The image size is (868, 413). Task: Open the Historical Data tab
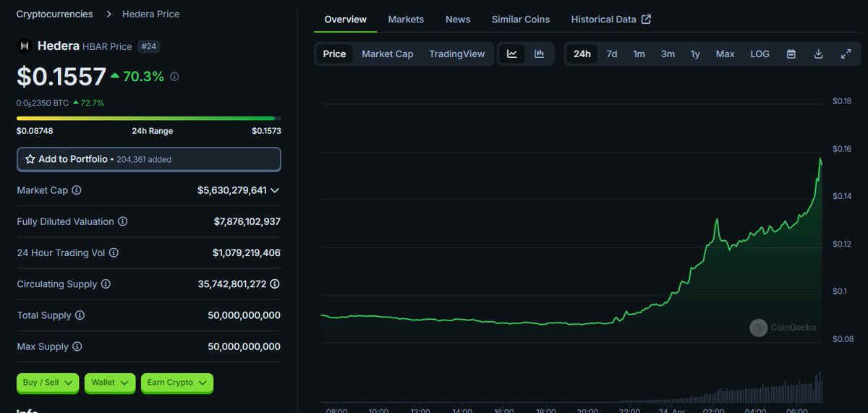point(610,20)
